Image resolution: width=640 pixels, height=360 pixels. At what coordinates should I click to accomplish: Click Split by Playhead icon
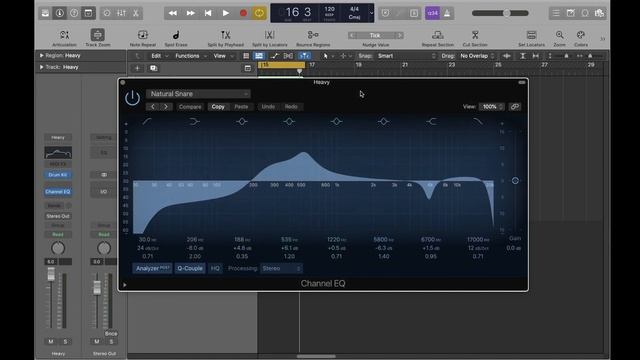pyautogui.click(x=225, y=35)
